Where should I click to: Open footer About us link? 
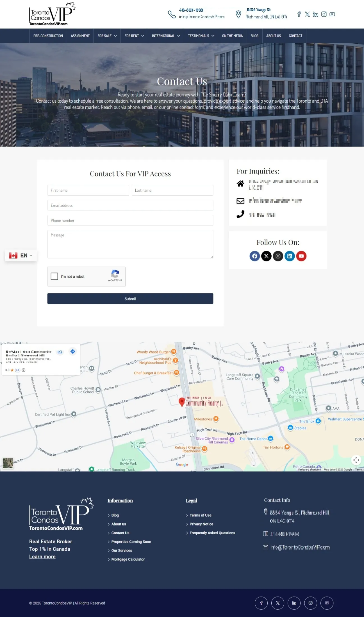(119, 524)
